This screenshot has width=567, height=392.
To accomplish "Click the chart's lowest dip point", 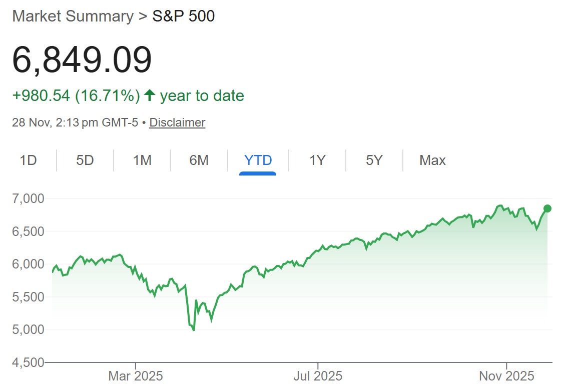I will 194,330.
